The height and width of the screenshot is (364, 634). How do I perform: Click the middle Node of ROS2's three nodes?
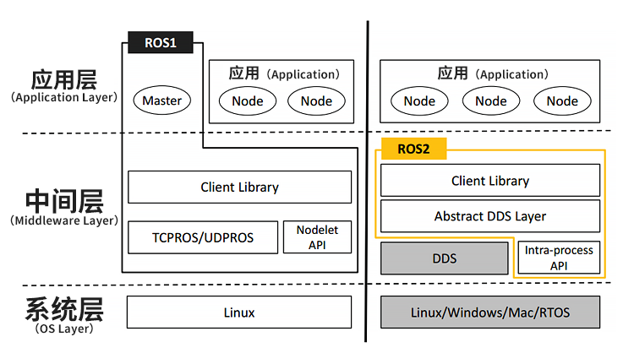(x=491, y=101)
